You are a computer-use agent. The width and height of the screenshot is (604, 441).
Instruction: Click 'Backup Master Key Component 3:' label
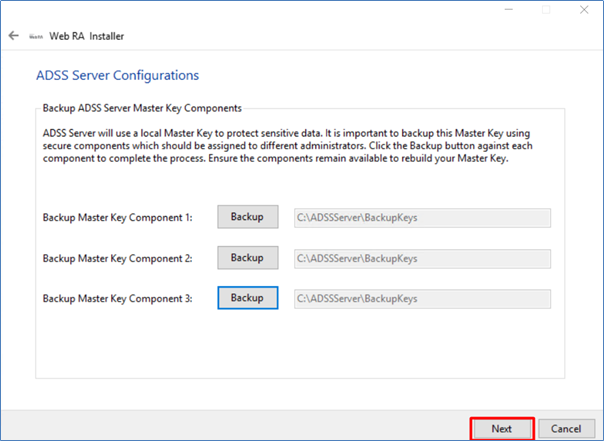(x=117, y=298)
